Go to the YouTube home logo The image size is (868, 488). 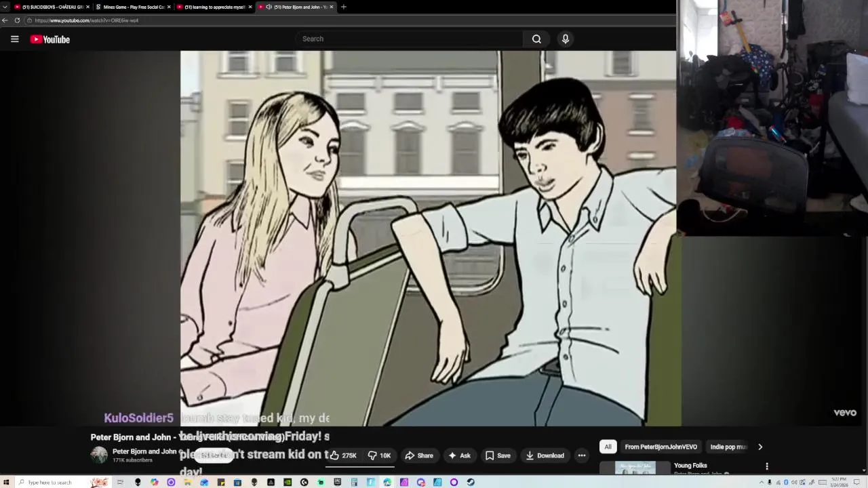pyautogui.click(x=50, y=39)
